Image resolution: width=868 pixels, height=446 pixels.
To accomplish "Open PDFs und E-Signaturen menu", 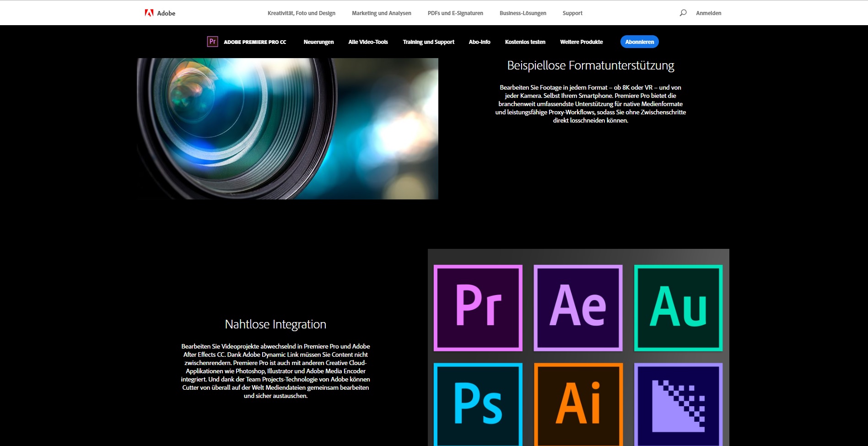I will click(x=455, y=13).
